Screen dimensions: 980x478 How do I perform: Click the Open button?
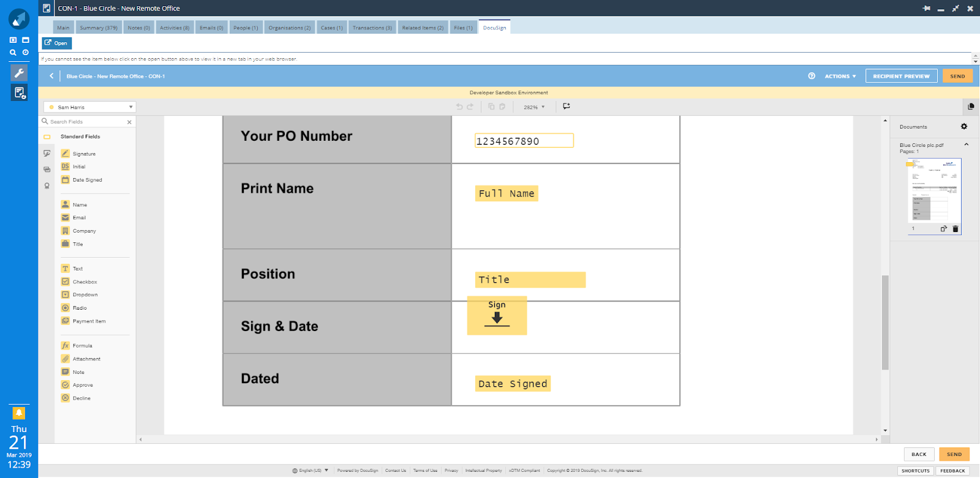56,43
